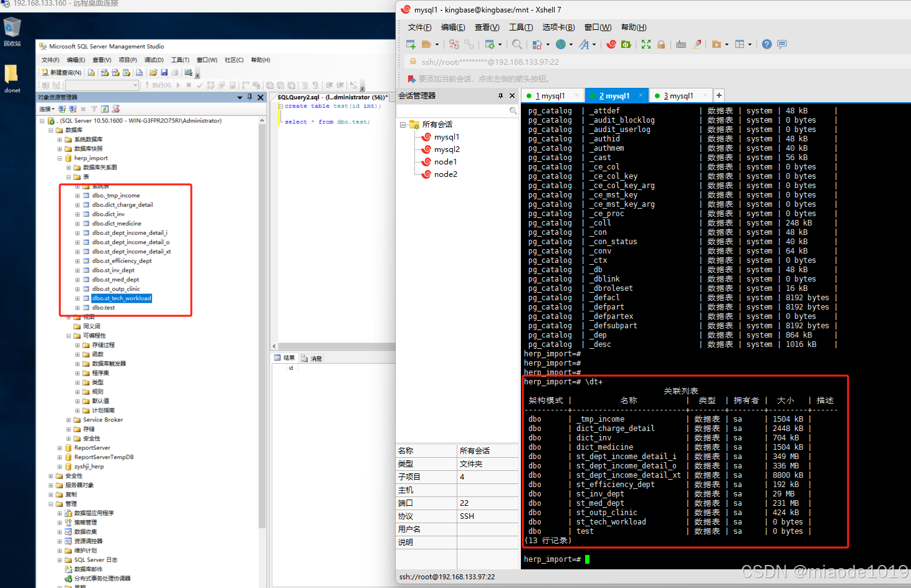Image resolution: width=911 pixels, height=588 pixels.
Task: Expand the dbo.st_inv_dept table node
Action: (x=78, y=270)
